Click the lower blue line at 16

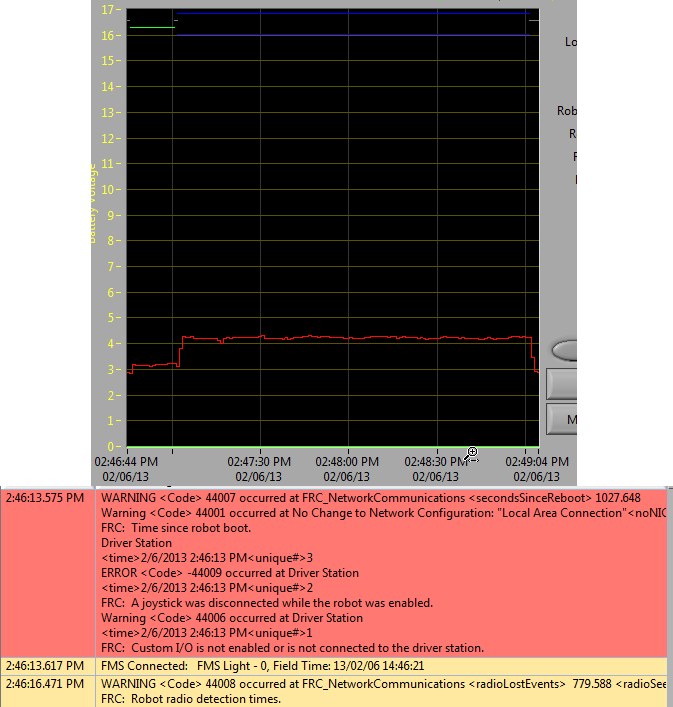click(x=353, y=35)
